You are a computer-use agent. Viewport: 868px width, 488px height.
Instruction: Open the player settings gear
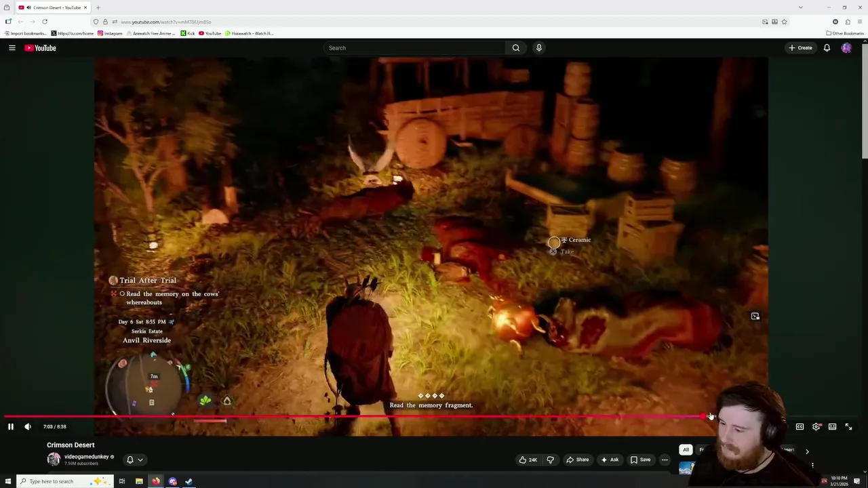816,427
